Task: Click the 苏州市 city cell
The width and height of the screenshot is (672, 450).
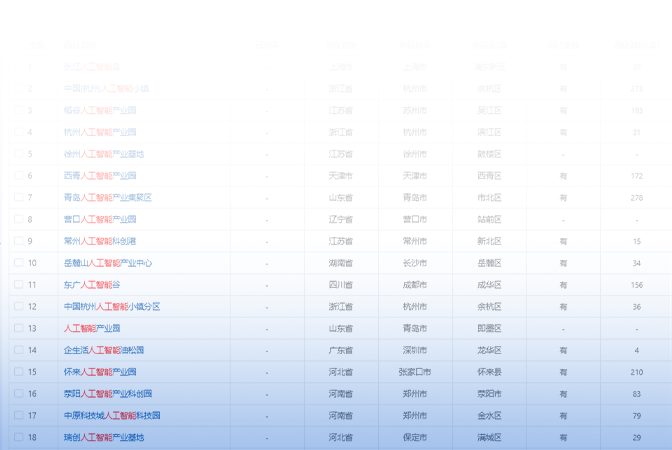Action: [x=415, y=111]
